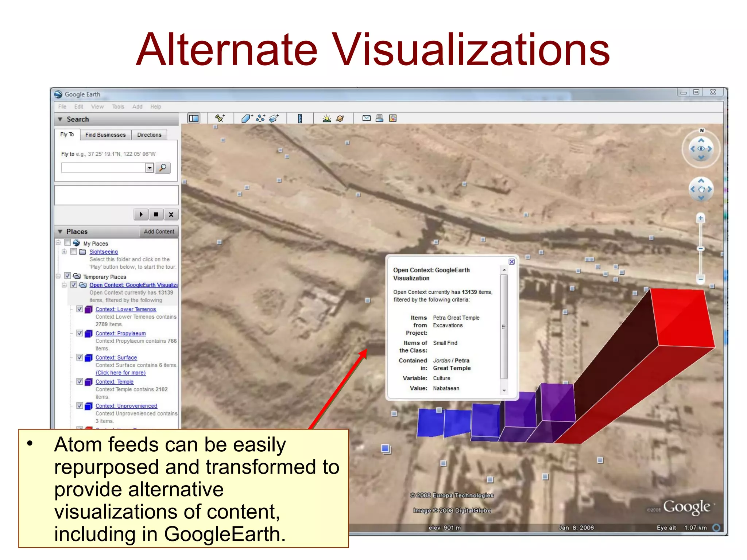Viewport: 747px width, 560px height.
Task: Uncheck Context: Lower Temenos checkbox
Action: [x=80, y=309]
